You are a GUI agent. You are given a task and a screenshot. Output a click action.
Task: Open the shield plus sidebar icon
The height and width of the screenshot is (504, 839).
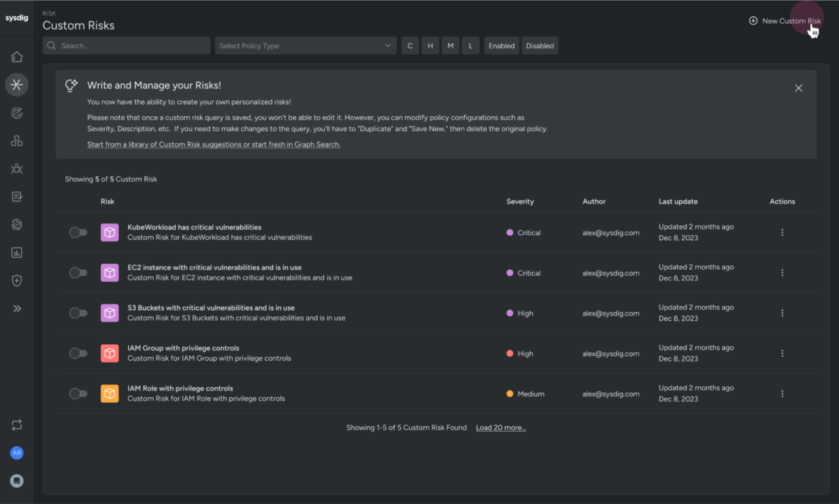(16, 280)
